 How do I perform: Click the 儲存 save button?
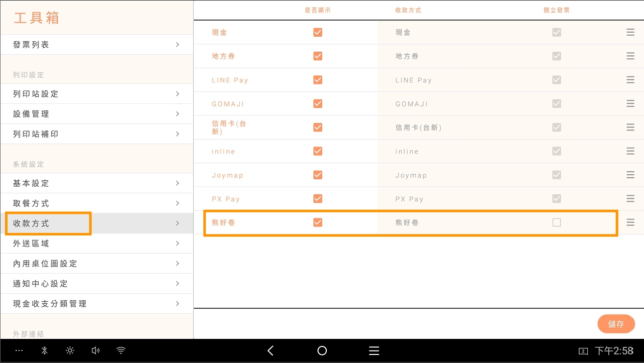(x=616, y=324)
